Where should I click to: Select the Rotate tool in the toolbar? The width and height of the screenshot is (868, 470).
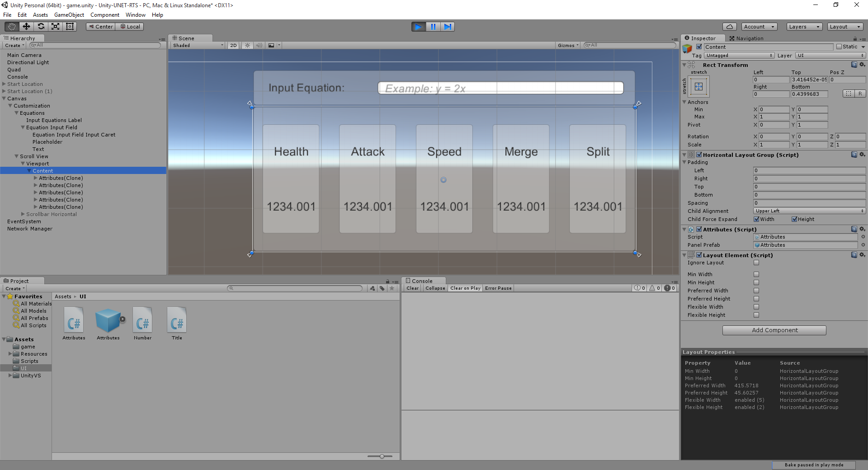[41, 26]
